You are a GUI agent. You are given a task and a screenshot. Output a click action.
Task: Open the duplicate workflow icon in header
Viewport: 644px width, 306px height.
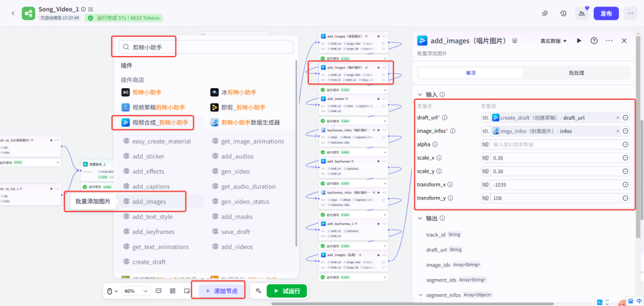click(545, 13)
